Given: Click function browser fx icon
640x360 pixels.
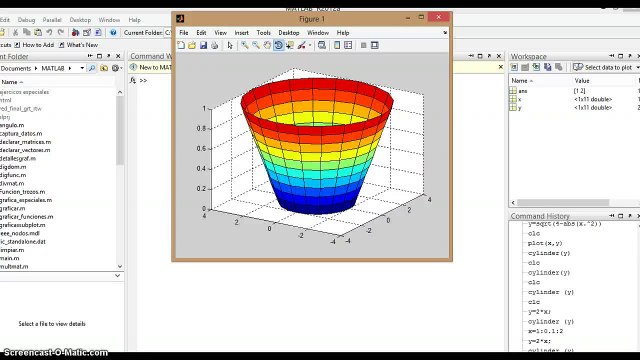Looking at the screenshot, I should (x=133, y=80).
